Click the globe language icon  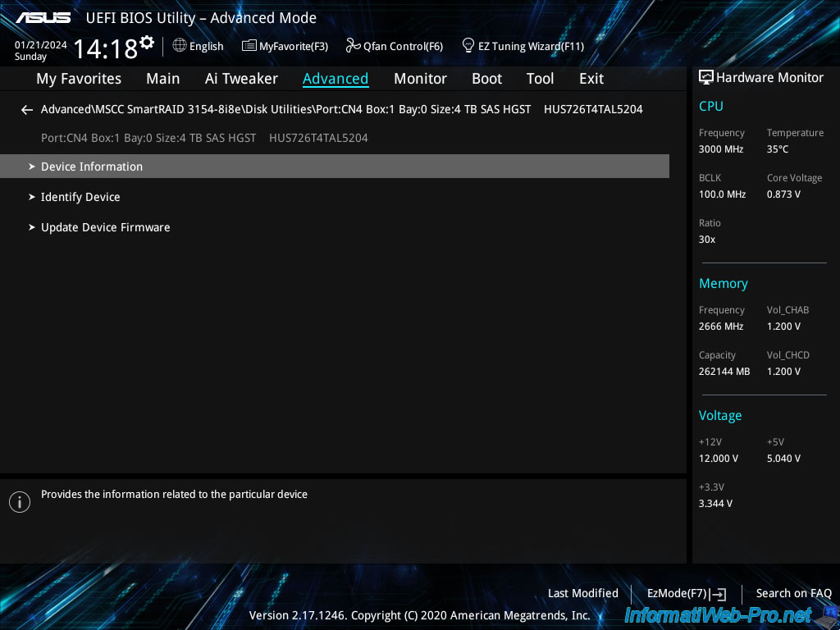coord(180,46)
